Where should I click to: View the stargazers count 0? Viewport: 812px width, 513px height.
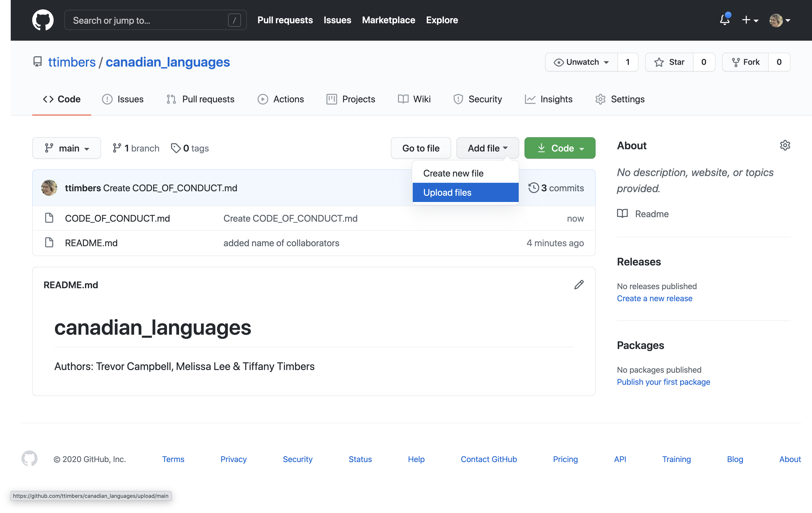click(704, 62)
